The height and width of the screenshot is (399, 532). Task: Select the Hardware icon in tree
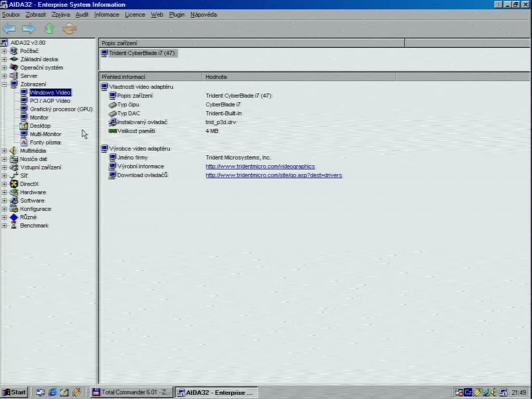click(14, 192)
